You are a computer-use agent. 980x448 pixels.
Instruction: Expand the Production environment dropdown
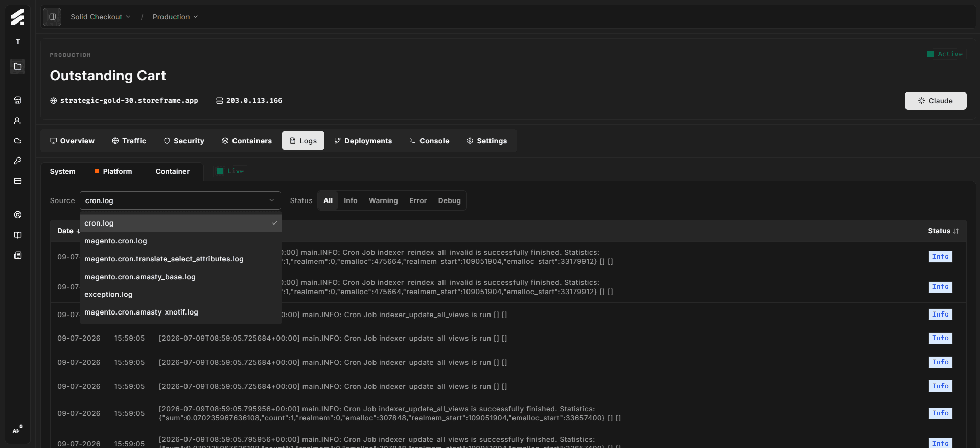coord(175,17)
